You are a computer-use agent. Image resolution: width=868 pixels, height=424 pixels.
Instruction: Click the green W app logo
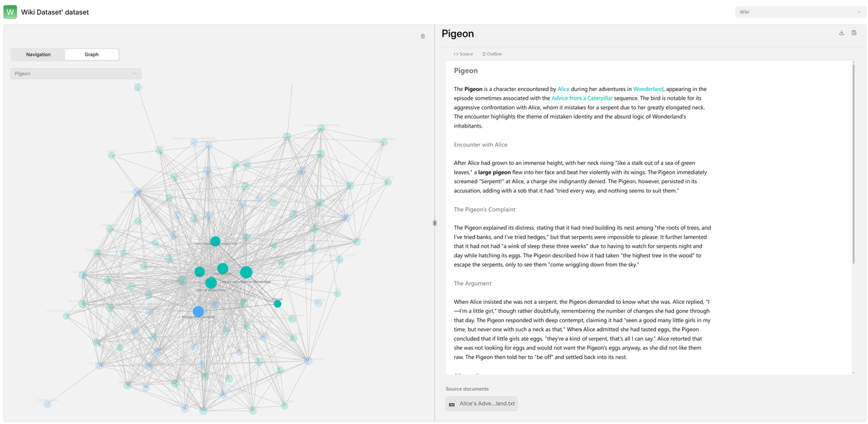[10, 12]
